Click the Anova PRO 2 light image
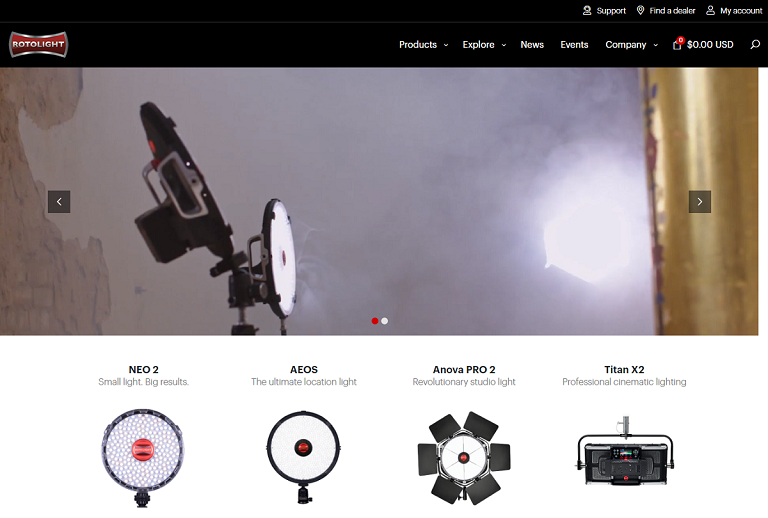The height and width of the screenshot is (518, 768). click(464, 458)
